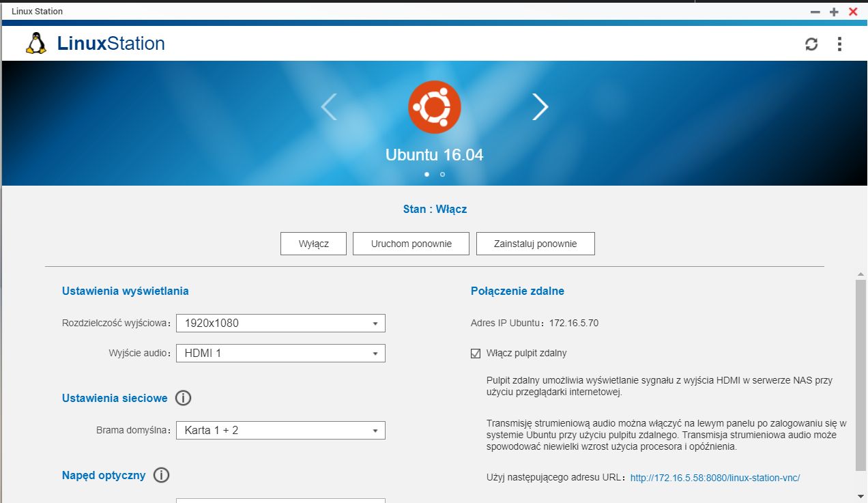The image size is (868, 503).
Task: Open the Wyjście audio HDMI 1 dropdown
Action: tap(280, 353)
